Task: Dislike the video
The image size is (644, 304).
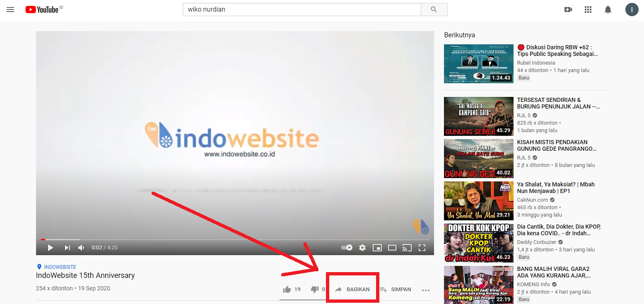Action: tap(315, 289)
